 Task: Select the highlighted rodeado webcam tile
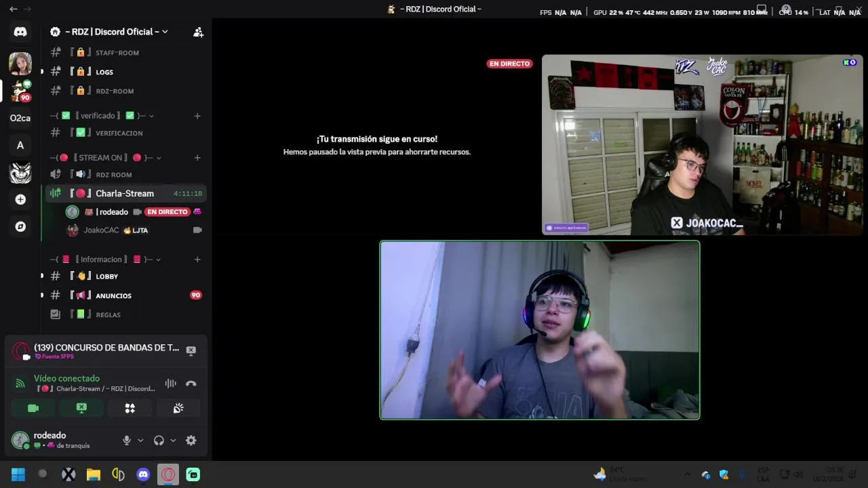coord(540,330)
